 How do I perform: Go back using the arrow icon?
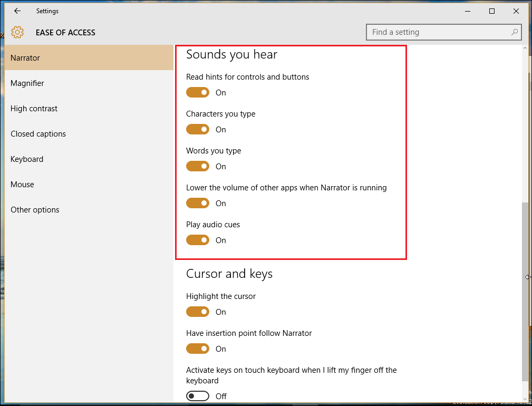(17, 11)
